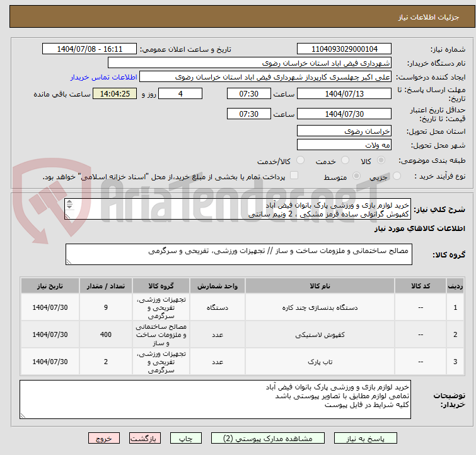The image size is (476, 455).
Task: Click item 'کفپوش لاستیکی' in the table
Action: click(x=320, y=334)
